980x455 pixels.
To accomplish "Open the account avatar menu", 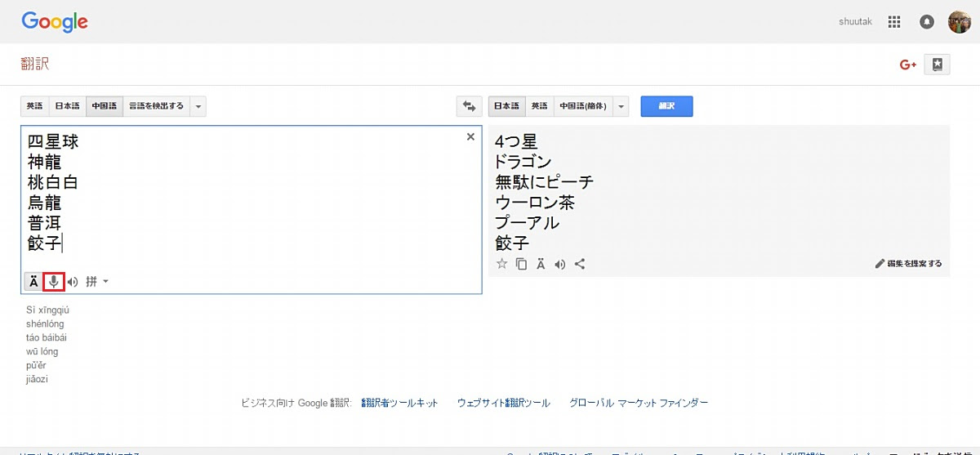I will tap(959, 22).
